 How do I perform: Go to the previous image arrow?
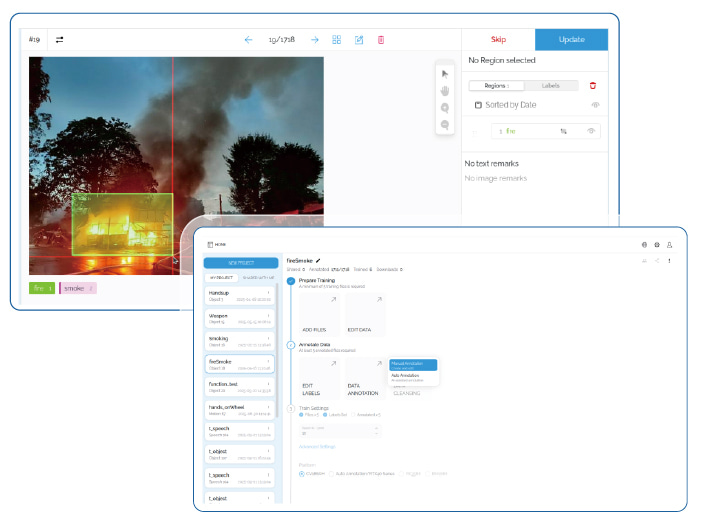tap(248, 40)
